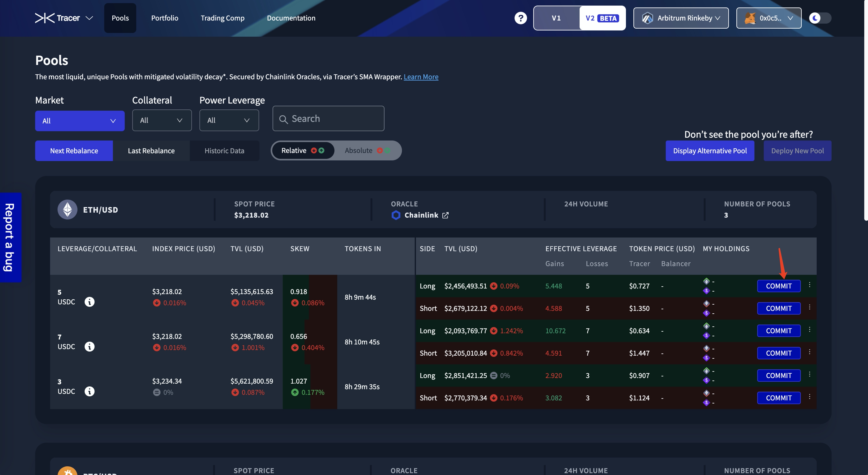Click Display Alternative Pool button
The height and width of the screenshot is (475, 868).
[710, 151]
